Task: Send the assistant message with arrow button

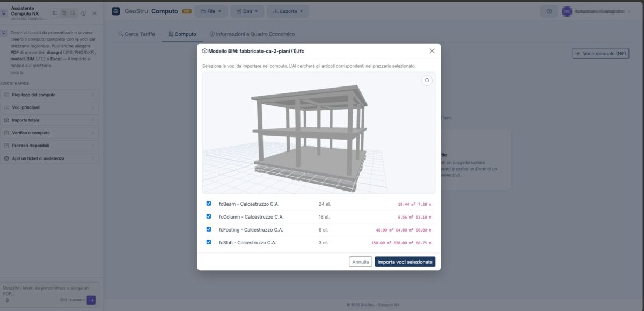Action: pyautogui.click(x=91, y=300)
